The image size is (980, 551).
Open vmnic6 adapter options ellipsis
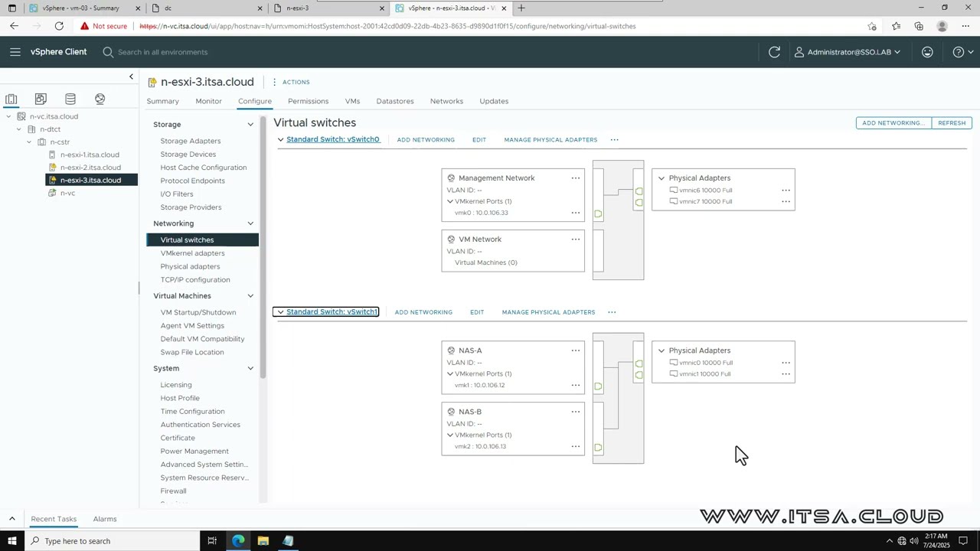point(786,191)
